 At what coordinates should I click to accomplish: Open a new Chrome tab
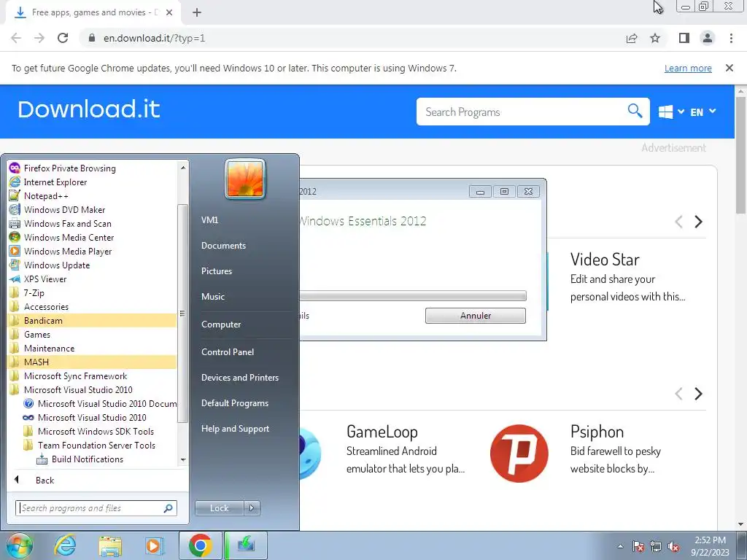pyautogui.click(x=197, y=12)
